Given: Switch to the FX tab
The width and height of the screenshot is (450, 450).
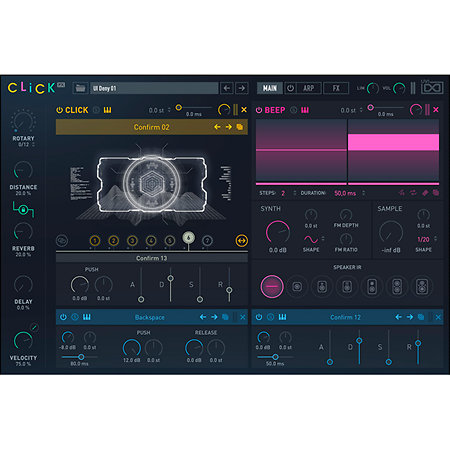Looking at the screenshot, I should pyautogui.click(x=336, y=88).
